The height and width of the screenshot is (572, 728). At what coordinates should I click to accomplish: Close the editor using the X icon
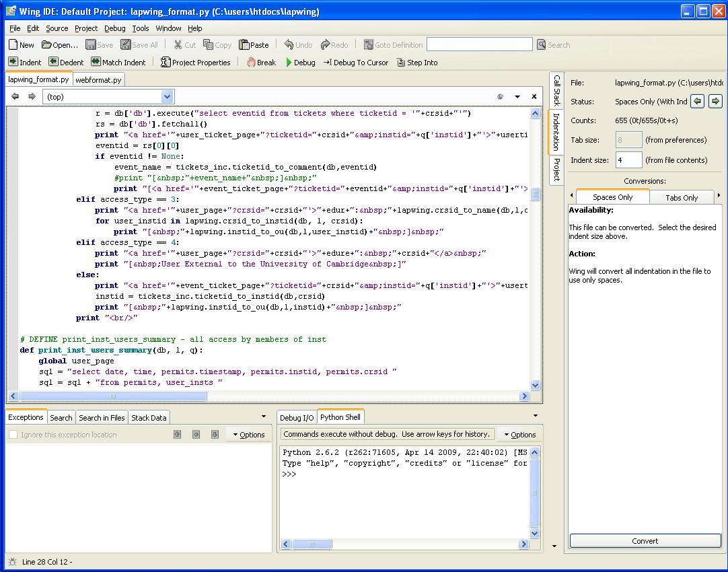[x=534, y=97]
